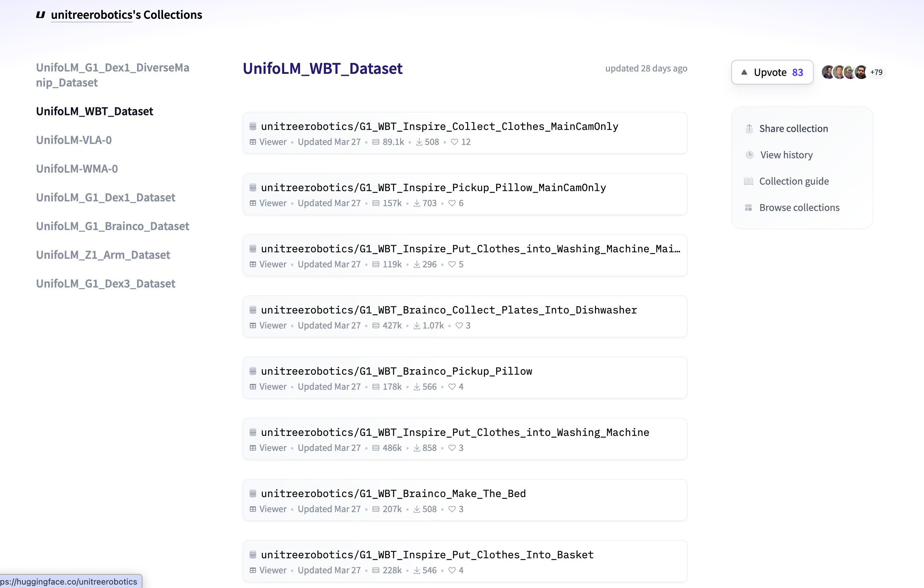The height and width of the screenshot is (588, 924).
Task: Click the Collection guide book icon
Action: tap(749, 181)
